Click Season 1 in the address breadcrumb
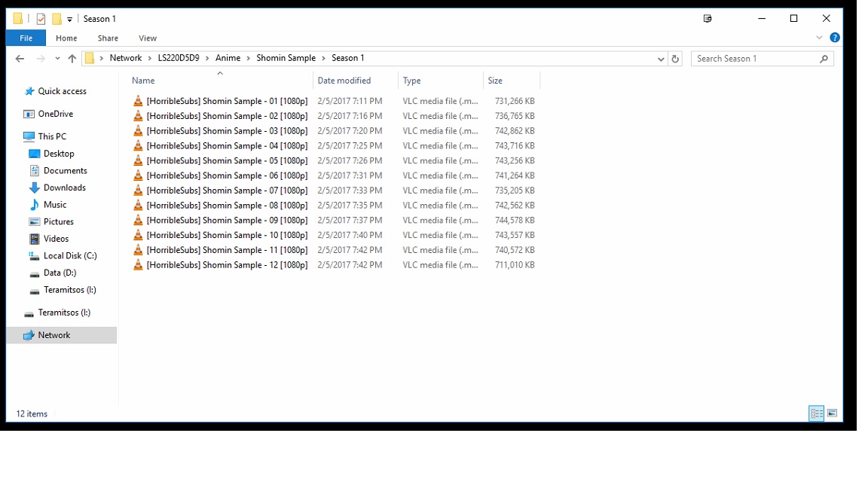Viewport: 868px width, 488px height. [347, 58]
